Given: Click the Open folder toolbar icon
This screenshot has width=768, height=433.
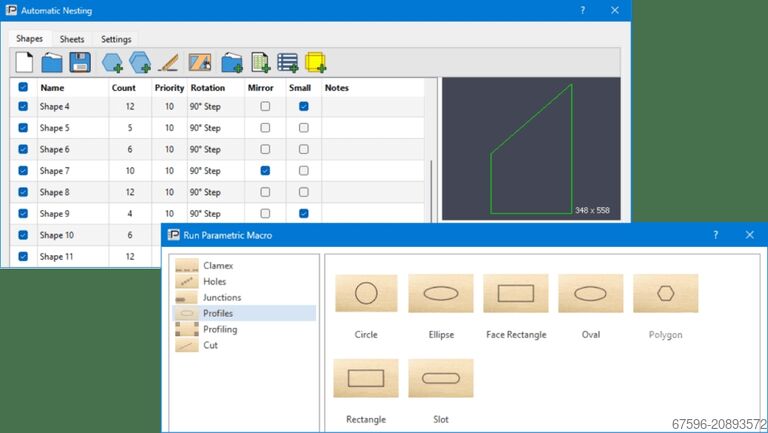Looking at the screenshot, I should coord(51,62).
